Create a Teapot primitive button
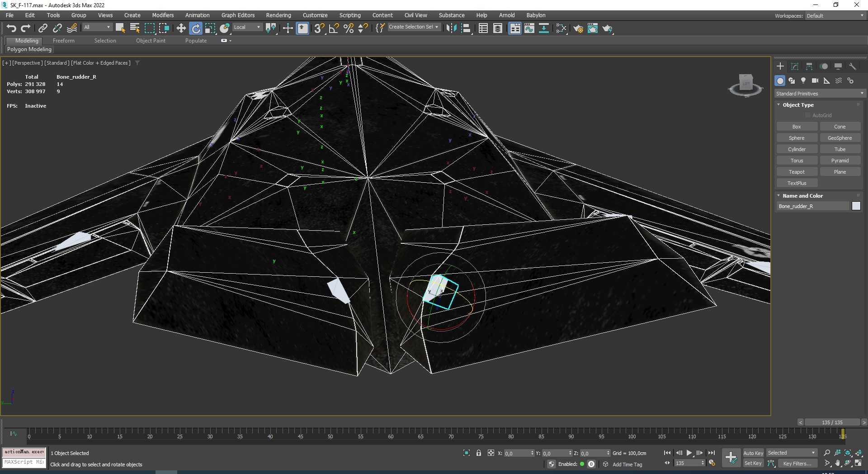 tap(797, 172)
